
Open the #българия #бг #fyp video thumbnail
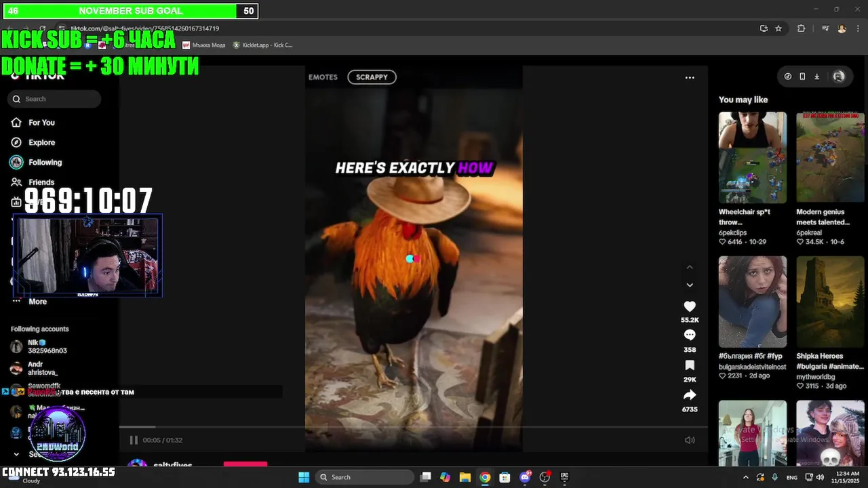coord(753,302)
